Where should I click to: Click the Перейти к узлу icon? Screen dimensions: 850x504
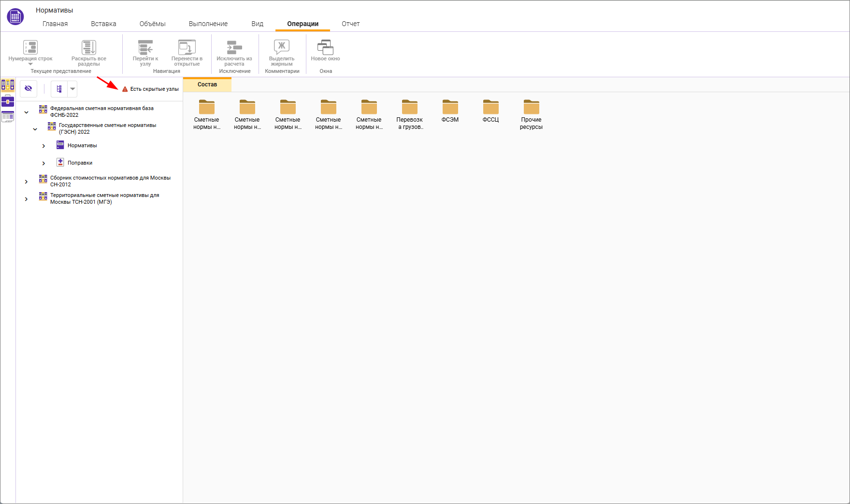(x=145, y=47)
